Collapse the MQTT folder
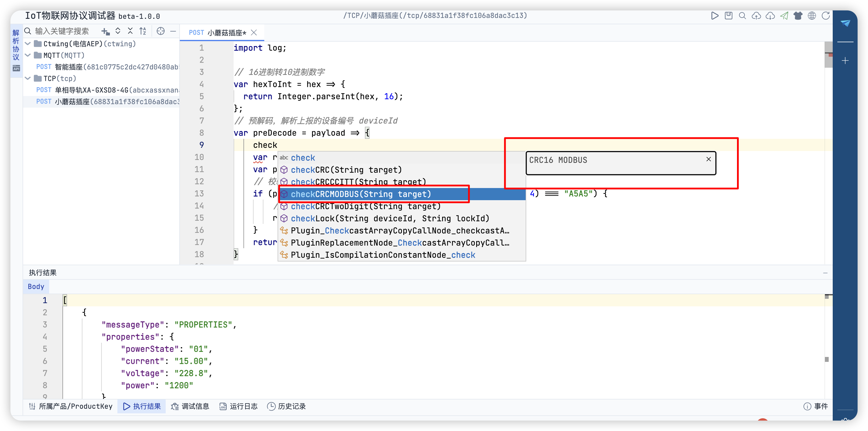 [28, 55]
